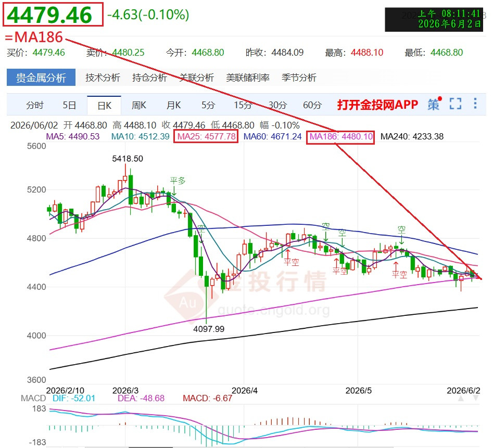493x448 pixels.
Task: Select the 日K chart period
Action: click(x=104, y=106)
